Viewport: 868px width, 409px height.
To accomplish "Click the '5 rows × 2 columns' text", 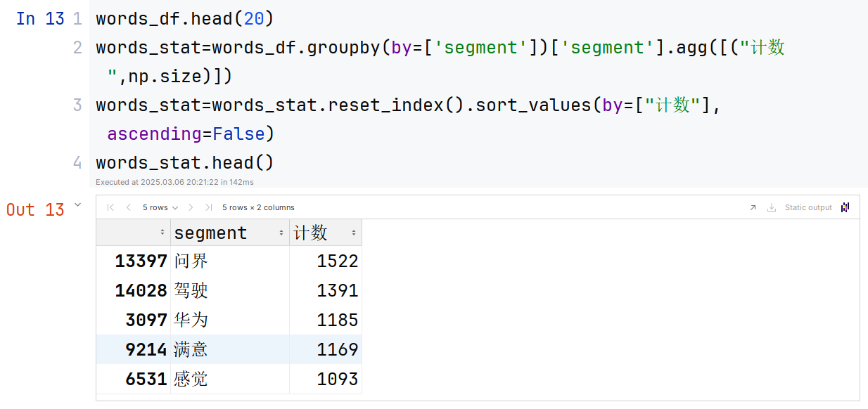I will 258,207.
